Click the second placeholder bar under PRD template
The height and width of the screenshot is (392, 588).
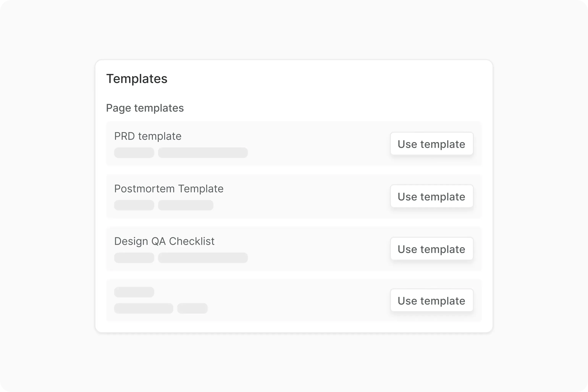pos(203,152)
